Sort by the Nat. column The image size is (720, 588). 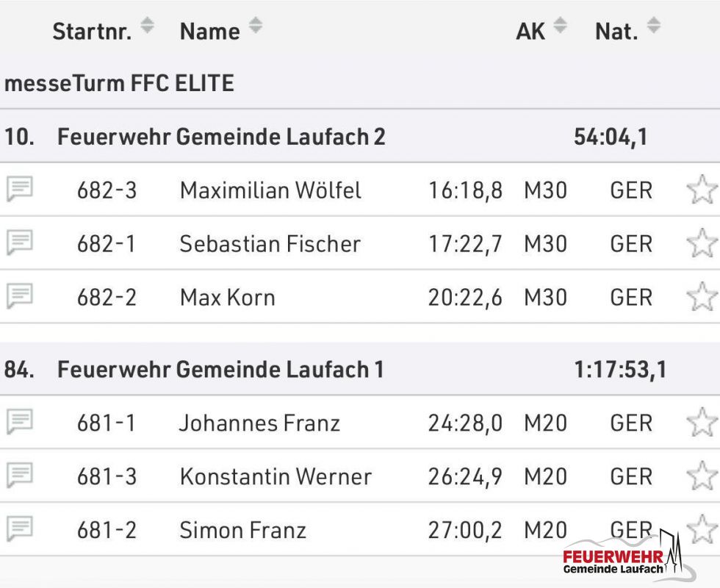tap(653, 26)
